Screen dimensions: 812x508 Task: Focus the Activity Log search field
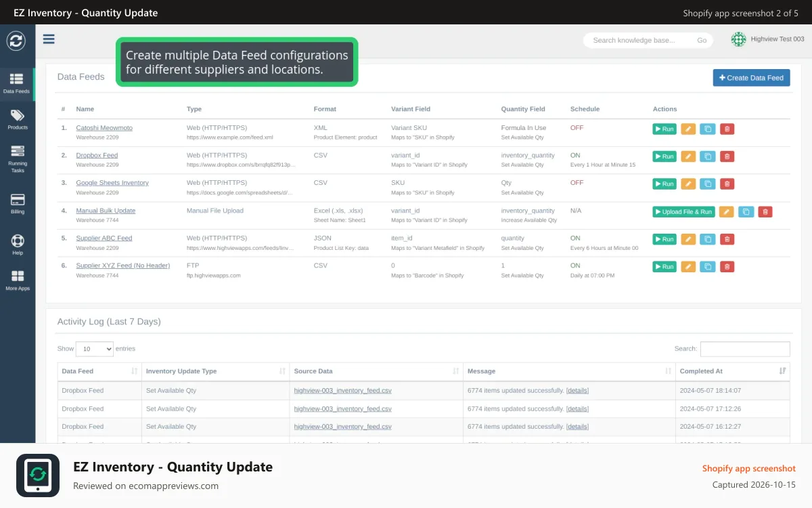(745, 349)
